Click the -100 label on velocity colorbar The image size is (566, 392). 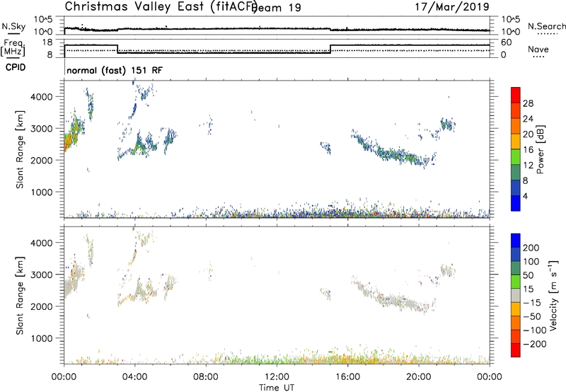(x=535, y=330)
